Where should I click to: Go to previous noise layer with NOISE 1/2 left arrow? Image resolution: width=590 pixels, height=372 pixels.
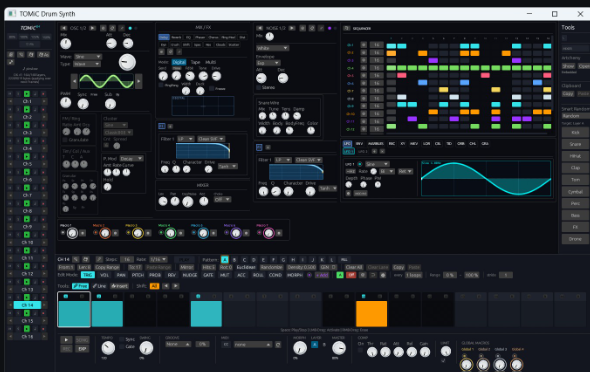(259, 28)
